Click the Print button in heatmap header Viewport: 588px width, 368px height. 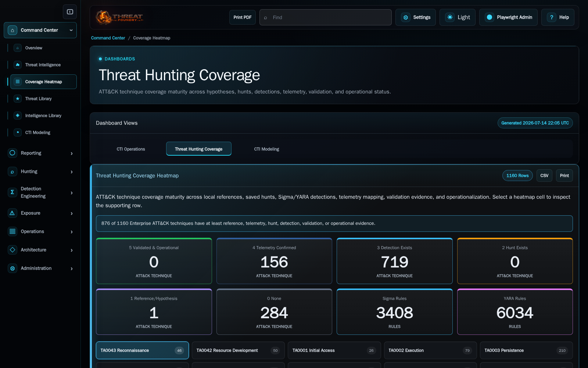pos(564,176)
